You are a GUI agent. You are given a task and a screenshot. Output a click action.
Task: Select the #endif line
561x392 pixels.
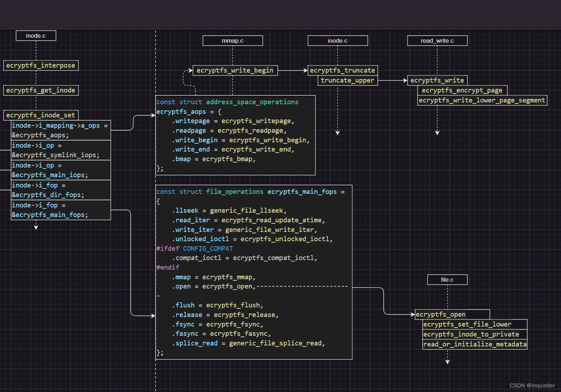tap(168, 267)
